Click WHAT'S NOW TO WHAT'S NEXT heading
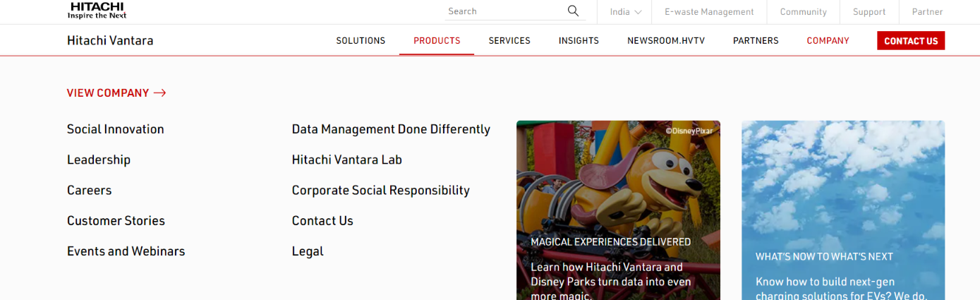This screenshot has width=980, height=300. [x=824, y=257]
